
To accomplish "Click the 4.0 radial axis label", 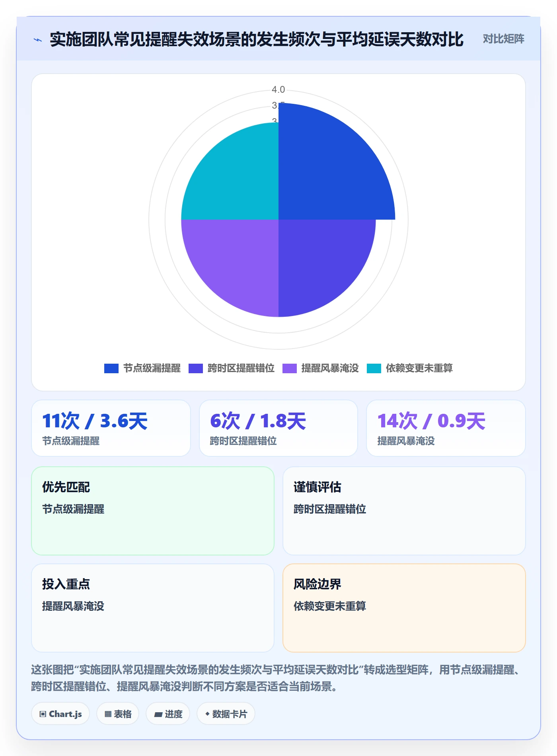I will coord(278,90).
